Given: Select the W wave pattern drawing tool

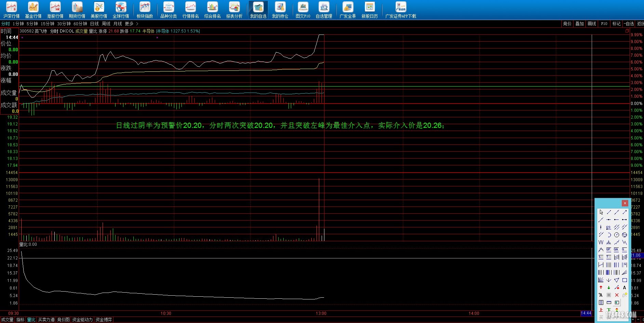Looking at the screenshot, I should pos(601,242).
